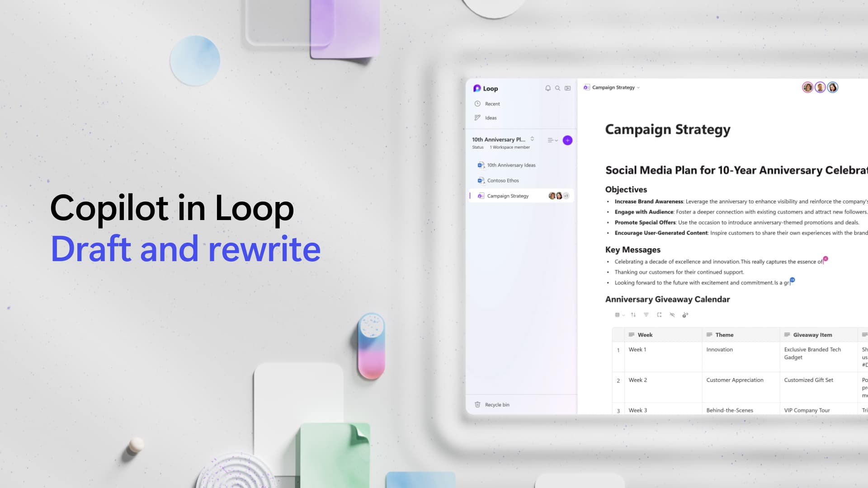Click the new page icon in sidebar
The height and width of the screenshot is (488, 868).
coord(567,140)
